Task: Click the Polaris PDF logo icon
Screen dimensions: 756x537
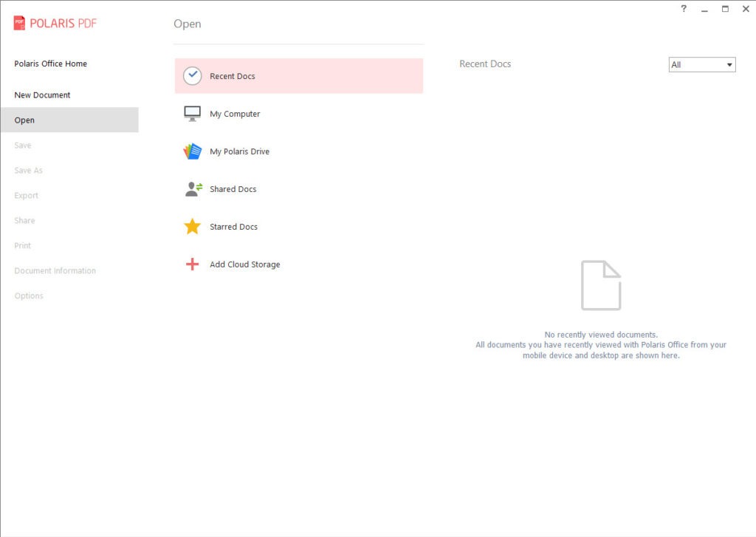Action: 19,23
